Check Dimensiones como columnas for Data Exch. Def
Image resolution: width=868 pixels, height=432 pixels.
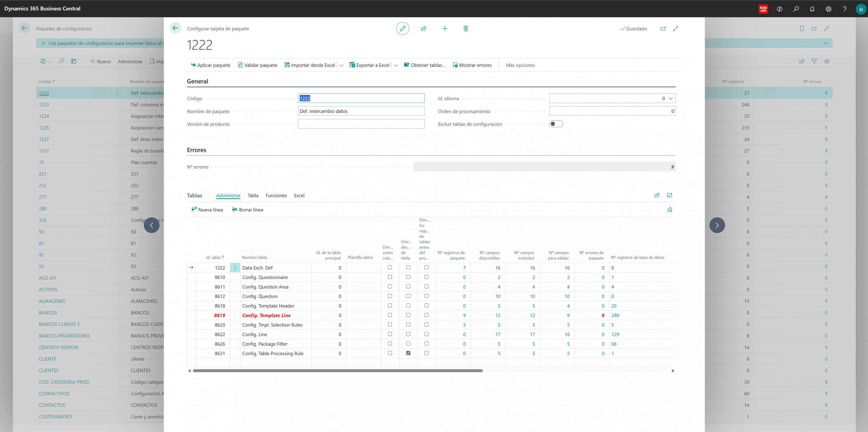point(390,267)
